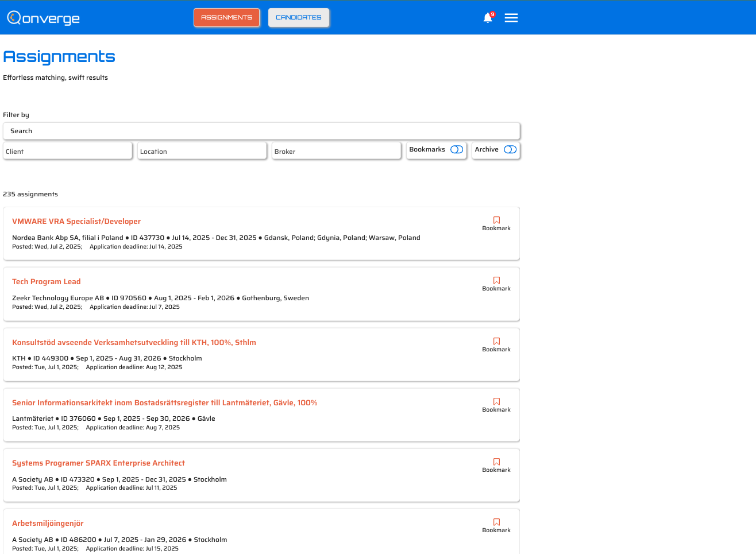Viewport: 756px width, 554px height.
Task: Open Senior Informationsarkitekt inom Bostadsrättsregister assignment
Action: (x=165, y=402)
